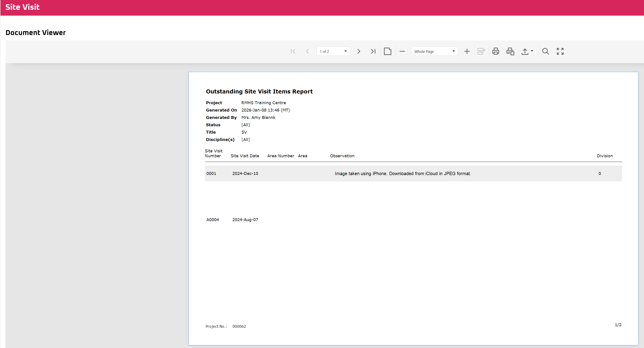Screen dimensions: 644x348
Task: Click the iPhone image observation text
Action: (403, 174)
